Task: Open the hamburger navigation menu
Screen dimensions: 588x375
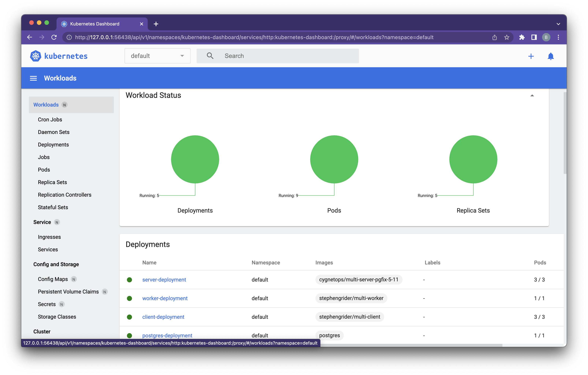Action: tap(33, 78)
